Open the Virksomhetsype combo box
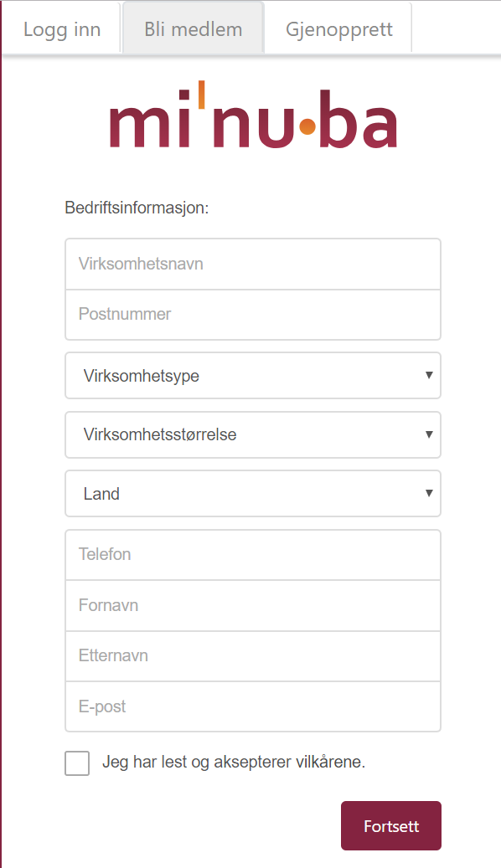 click(x=253, y=375)
